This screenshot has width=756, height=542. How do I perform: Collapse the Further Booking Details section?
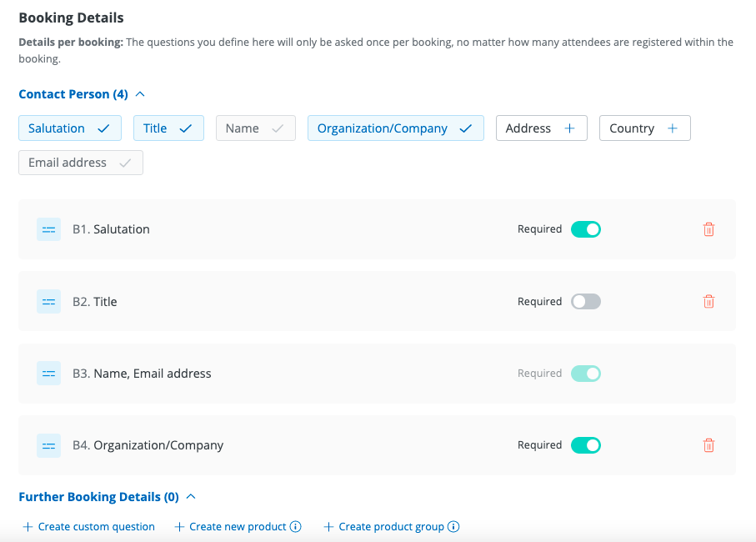pos(191,497)
